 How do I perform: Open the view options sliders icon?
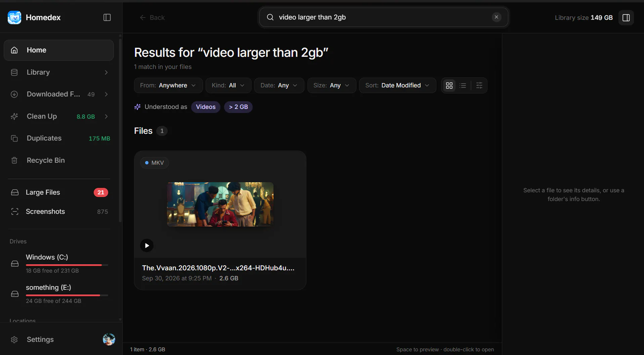(x=479, y=85)
